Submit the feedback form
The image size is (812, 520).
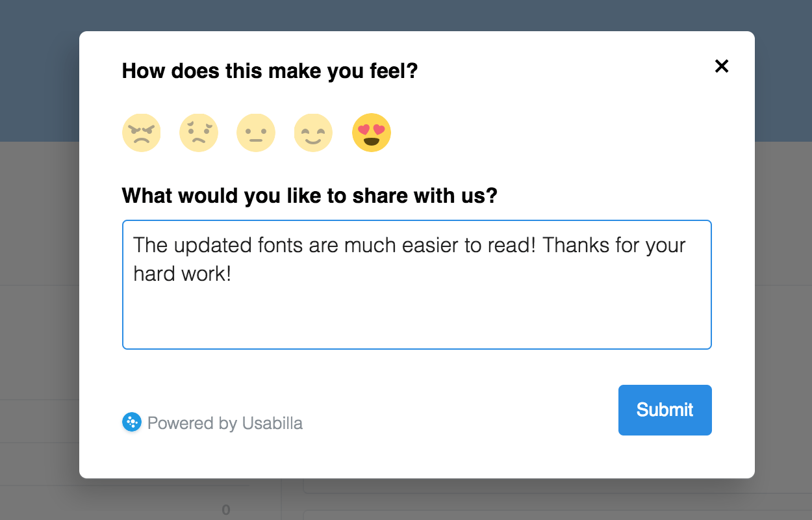pyautogui.click(x=665, y=409)
